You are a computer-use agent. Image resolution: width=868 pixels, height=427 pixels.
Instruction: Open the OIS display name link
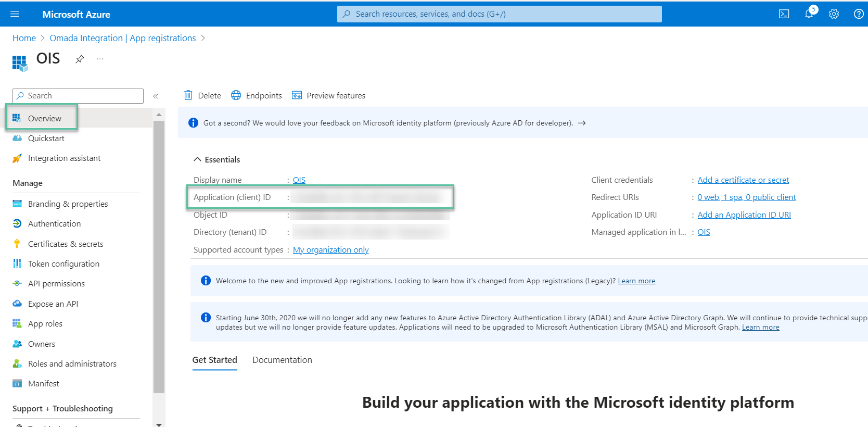[x=299, y=180]
